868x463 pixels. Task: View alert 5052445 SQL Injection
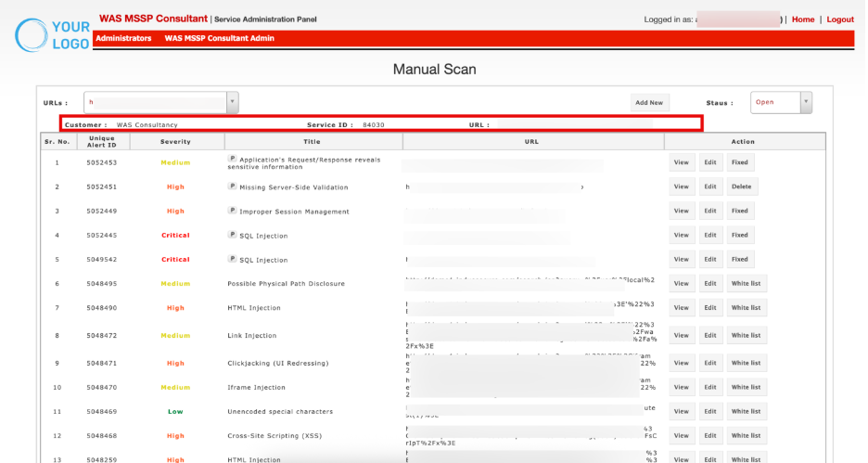681,235
